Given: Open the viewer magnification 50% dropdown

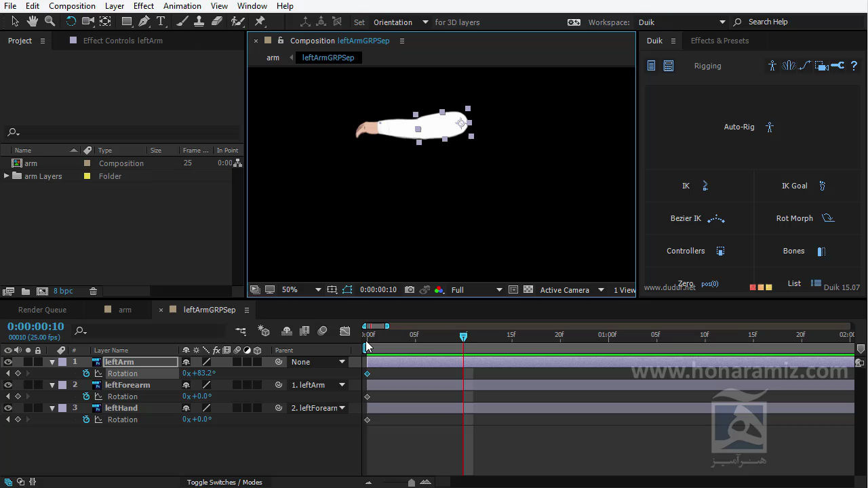Looking at the screenshot, I should click(301, 289).
